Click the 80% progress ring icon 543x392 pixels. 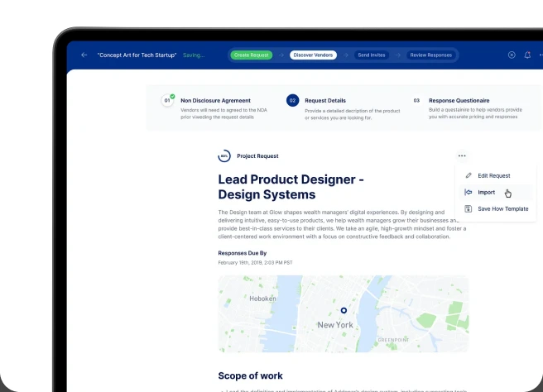click(x=224, y=156)
